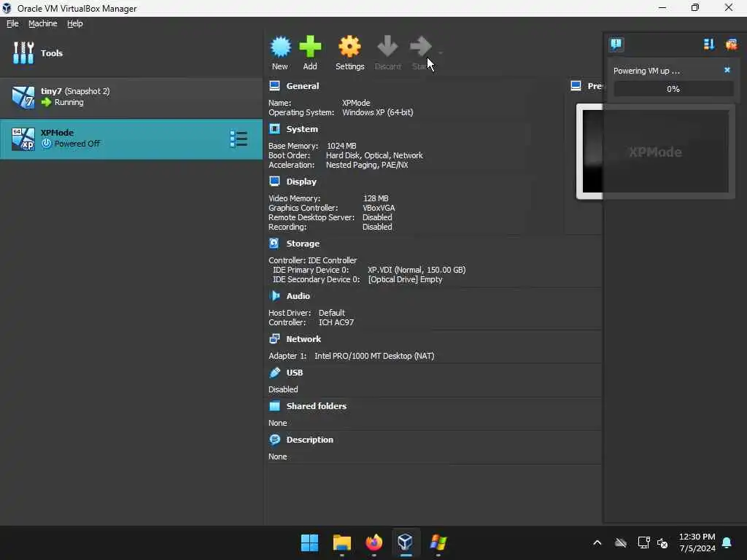Open the Windows Start menu
747x560 pixels.
309,542
